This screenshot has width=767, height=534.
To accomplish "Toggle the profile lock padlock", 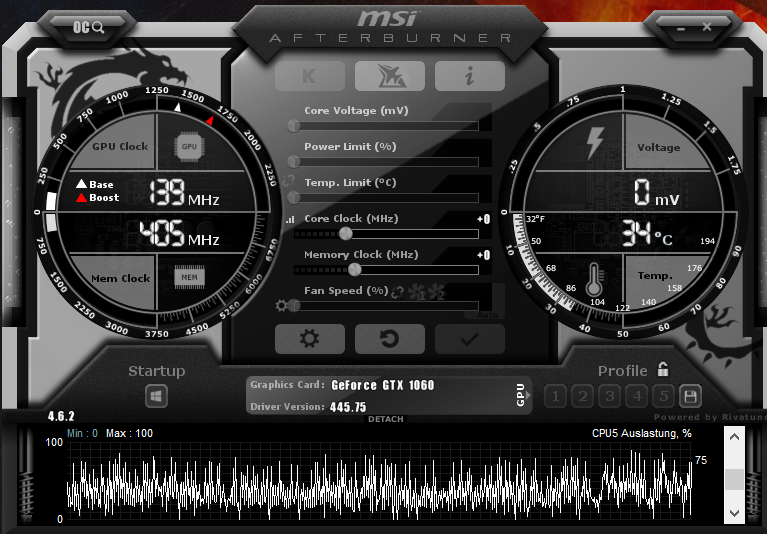I will tap(663, 369).
